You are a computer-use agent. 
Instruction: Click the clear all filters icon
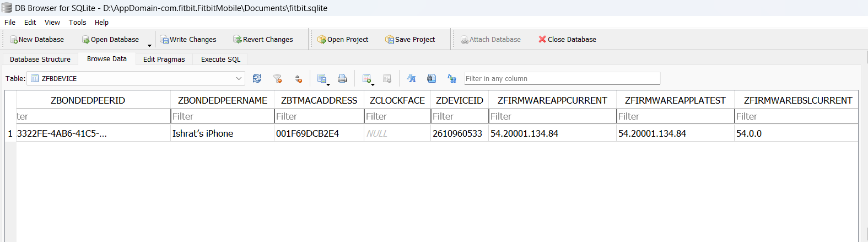pos(278,78)
